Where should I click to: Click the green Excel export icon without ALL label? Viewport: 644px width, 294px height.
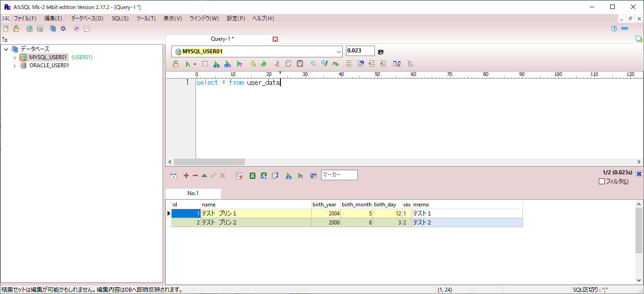[252, 176]
